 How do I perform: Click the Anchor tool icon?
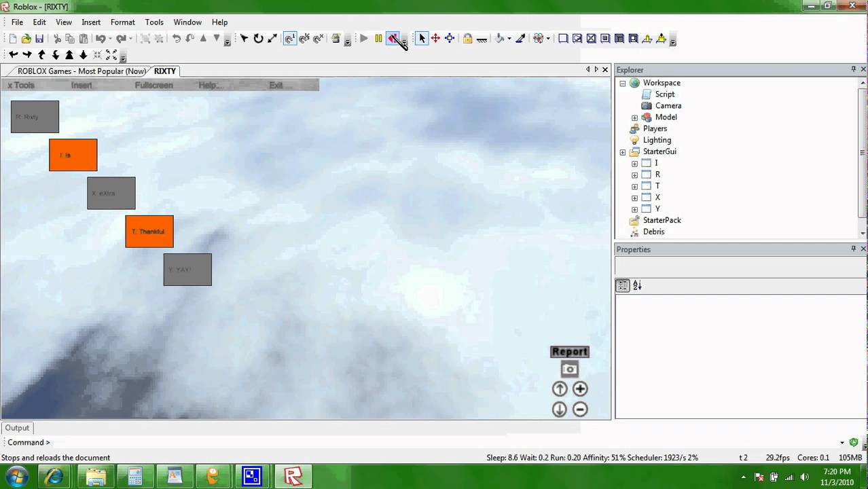482,39
